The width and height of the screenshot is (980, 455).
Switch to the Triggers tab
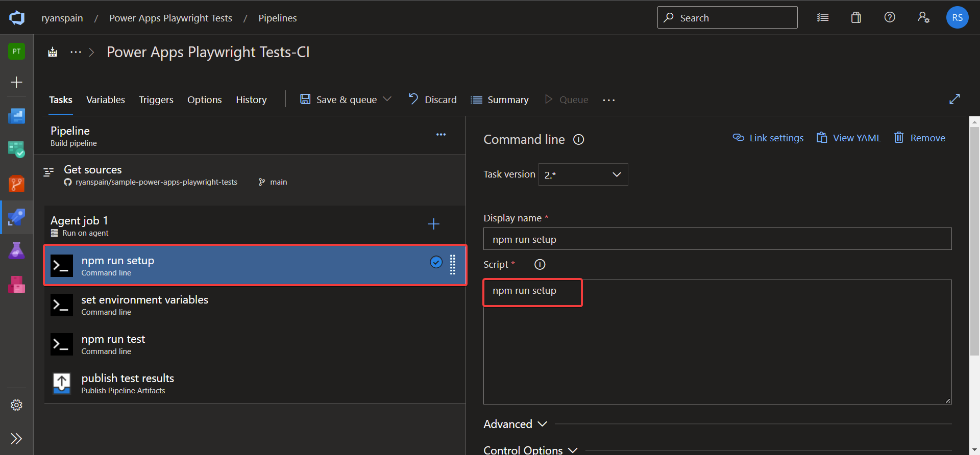pyautogui.click(x=156, y=99)
